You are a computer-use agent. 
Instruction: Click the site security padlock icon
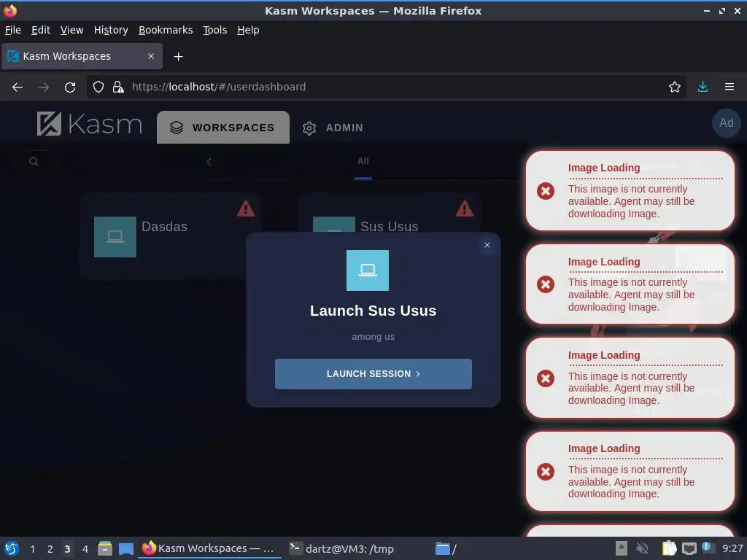(x=117, y=87)
